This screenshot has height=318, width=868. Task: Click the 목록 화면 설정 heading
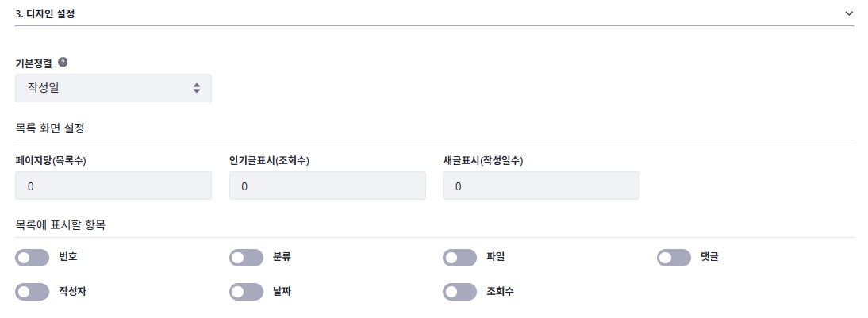click(50, 127)
